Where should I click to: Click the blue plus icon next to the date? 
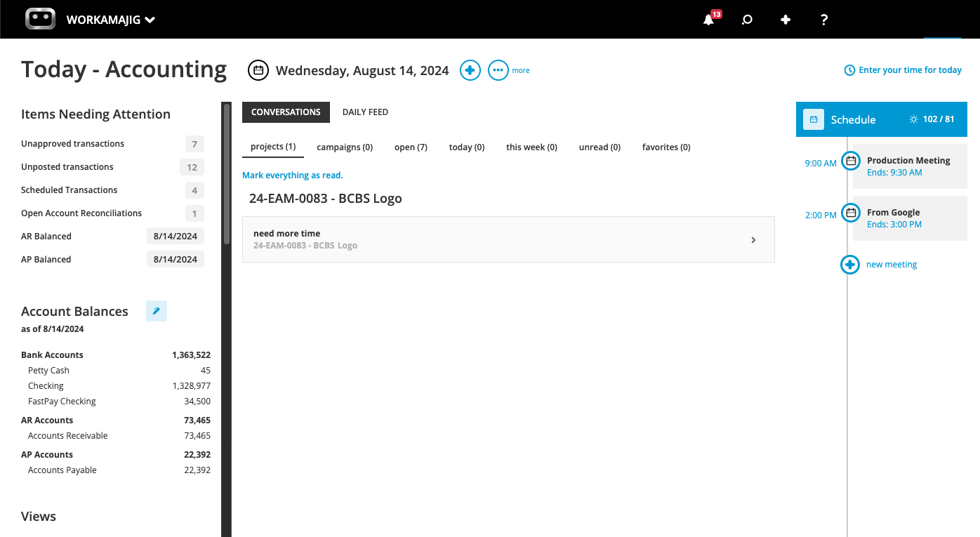pyautogui.click(x=470, y=70)
